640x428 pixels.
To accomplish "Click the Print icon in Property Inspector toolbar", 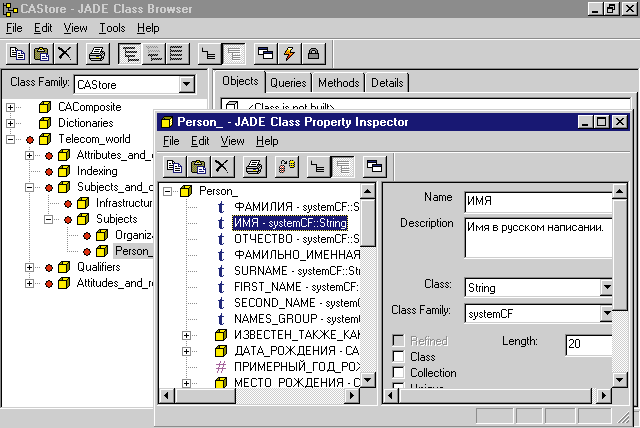I will [254, 167].
